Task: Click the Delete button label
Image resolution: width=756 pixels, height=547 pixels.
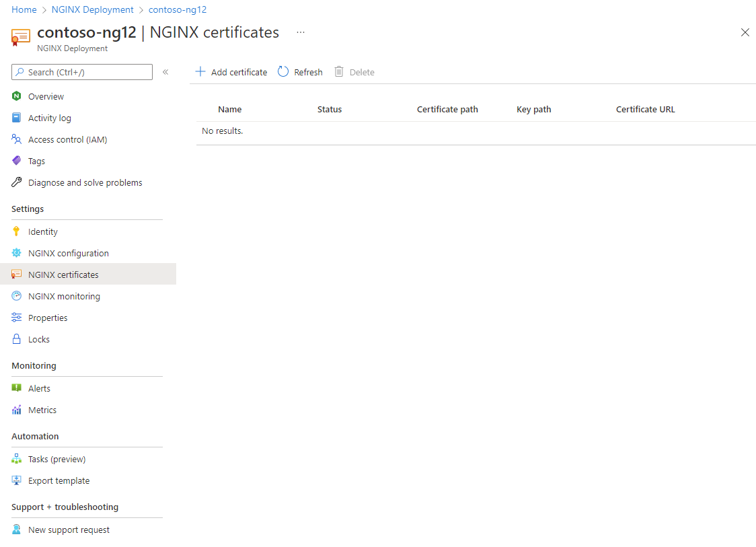Action: click(x=362, y=72)
